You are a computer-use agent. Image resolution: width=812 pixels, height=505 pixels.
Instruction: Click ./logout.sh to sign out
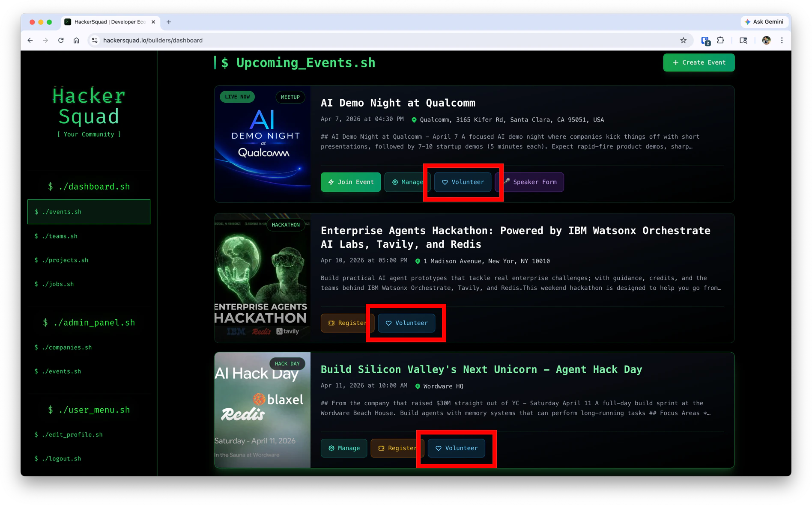(89, 459)
